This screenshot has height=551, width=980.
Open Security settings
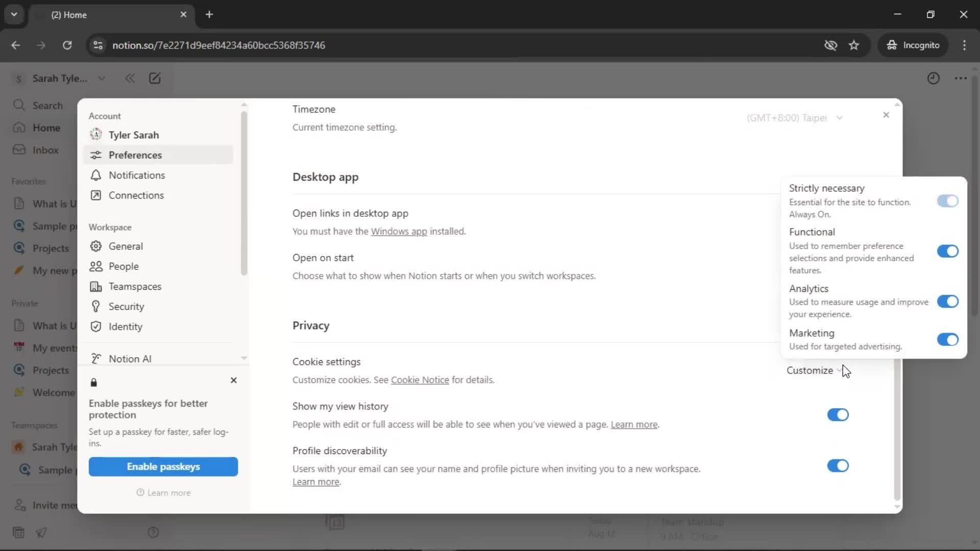(158, 306)
